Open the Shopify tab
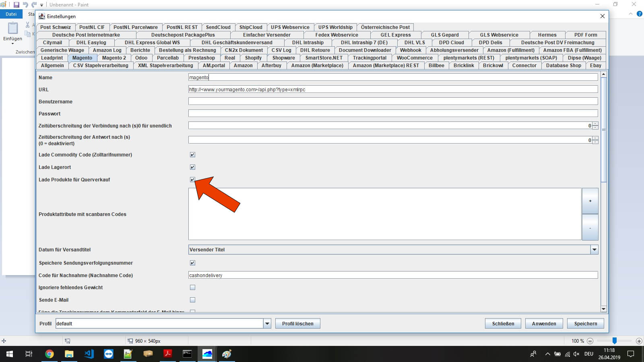 (x=253, y=58)
